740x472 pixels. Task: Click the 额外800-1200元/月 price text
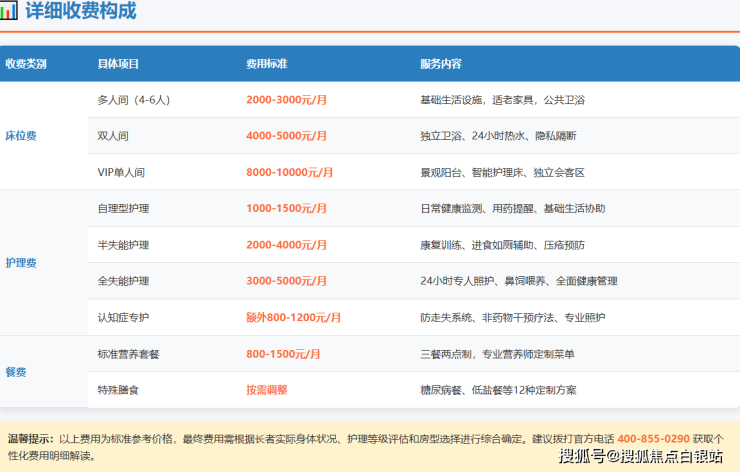click(293, 318)
